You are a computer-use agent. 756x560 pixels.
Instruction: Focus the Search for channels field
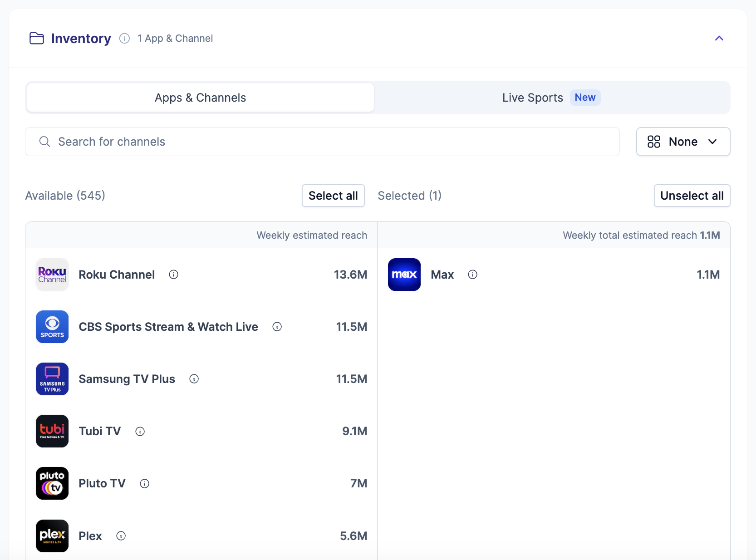point(322,142)
